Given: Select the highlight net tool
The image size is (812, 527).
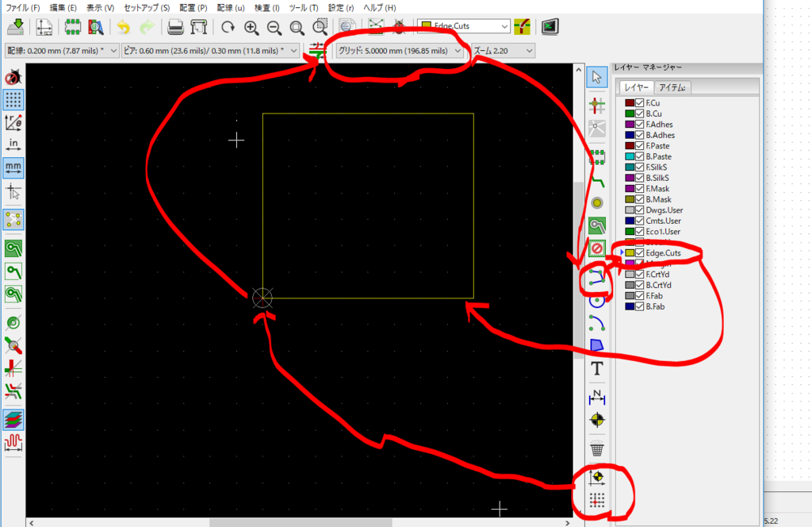Looking at the screenshot, I should [597, 106].
